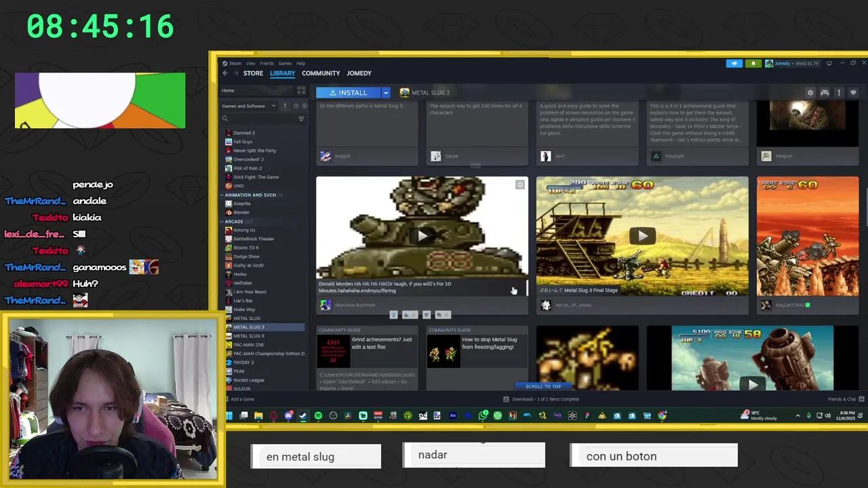The image size is (868, 488).
Task: Open settings gear on Donald Morden video card
Action: [519, 184]
